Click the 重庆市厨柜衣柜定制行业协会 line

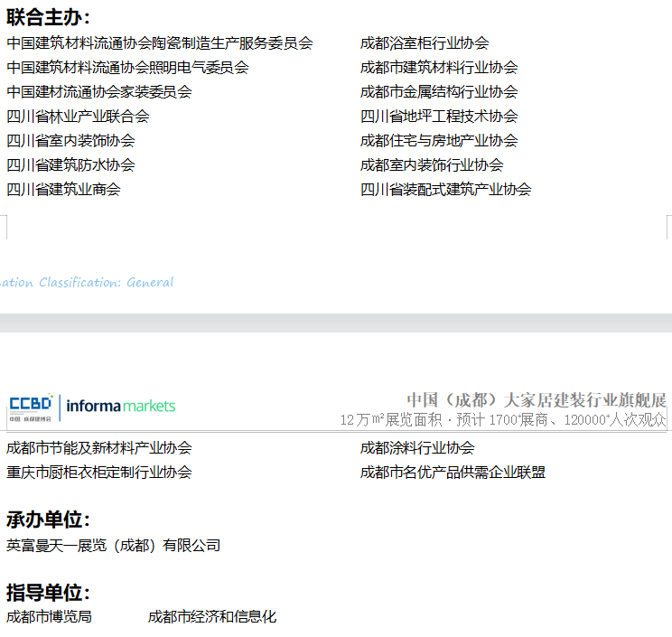[99, 473]
